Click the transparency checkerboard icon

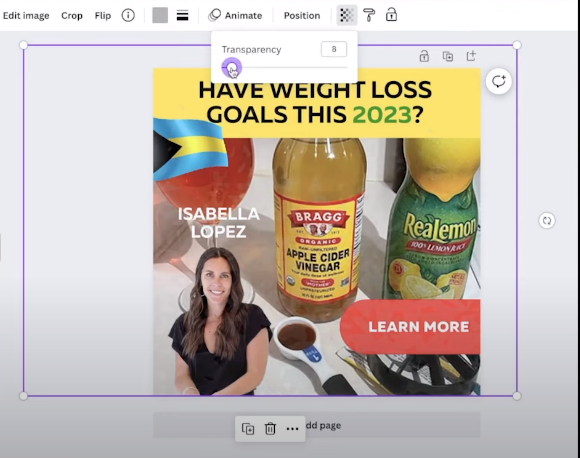click(x=347, y=15)
